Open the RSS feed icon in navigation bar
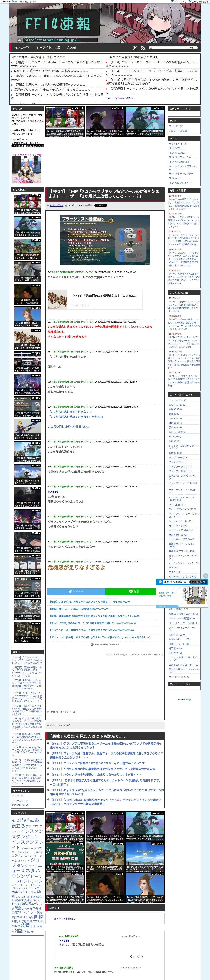Viewport: 210px width, 980px height. pyautogui.click(x=143, y=48)
